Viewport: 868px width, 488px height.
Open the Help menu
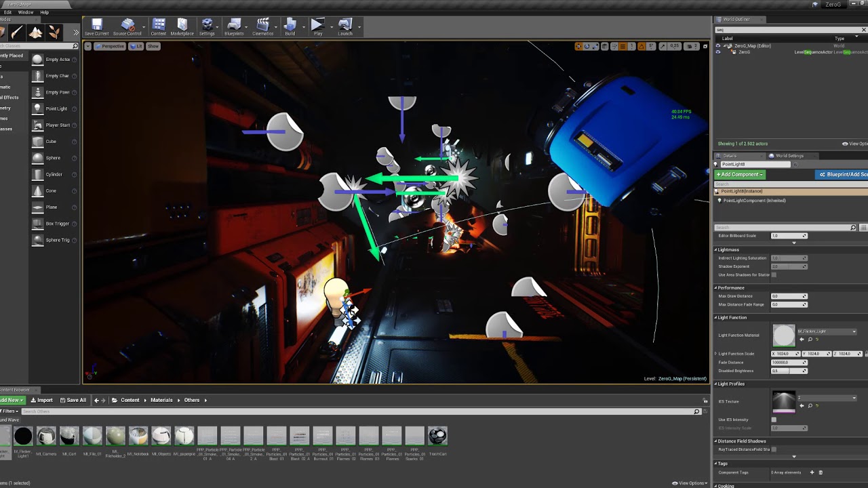pos(45,12)
